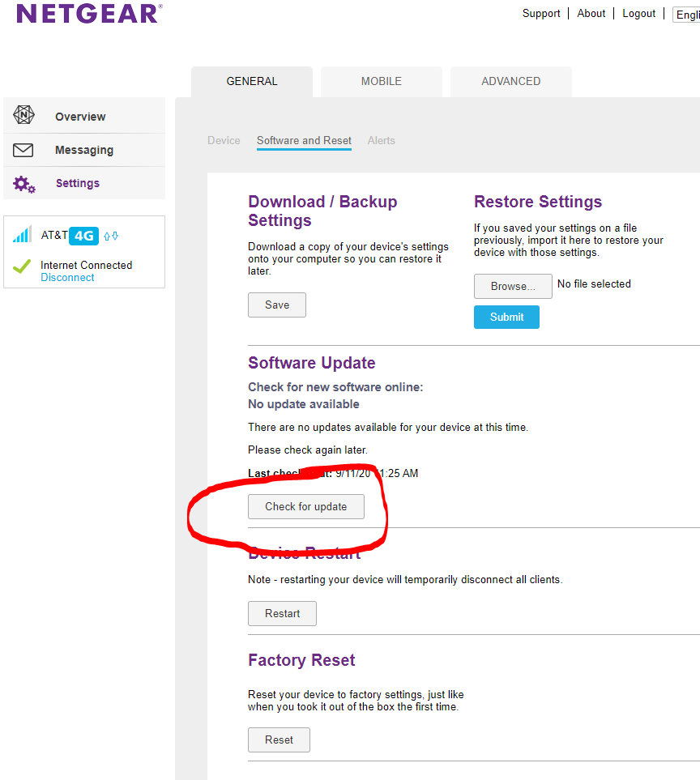This screenshot has height=780, width=700.
Task: Click the Overview globe icon
Action: [23, 116]
